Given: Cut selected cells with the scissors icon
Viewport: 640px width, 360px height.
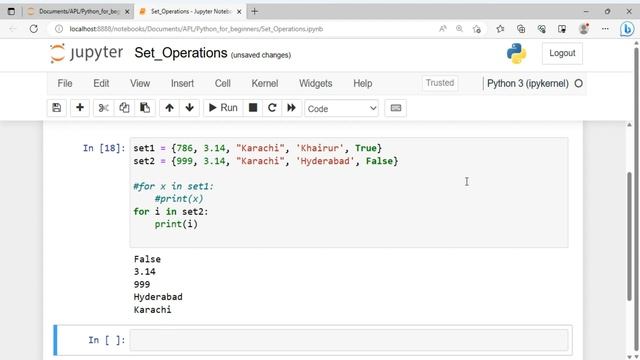Looking at the screenshot, I should (104, 108).
